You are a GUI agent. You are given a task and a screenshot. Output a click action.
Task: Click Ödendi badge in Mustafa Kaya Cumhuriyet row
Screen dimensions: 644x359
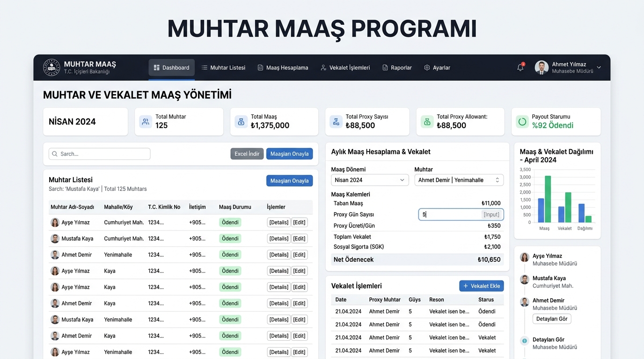coord(230,238)
